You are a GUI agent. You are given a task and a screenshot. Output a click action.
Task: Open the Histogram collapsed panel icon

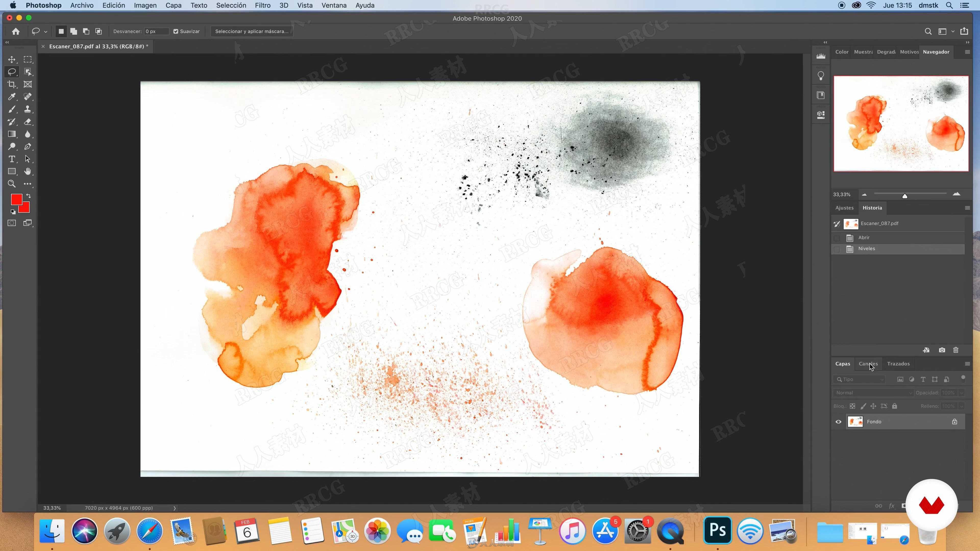(821, 56)
